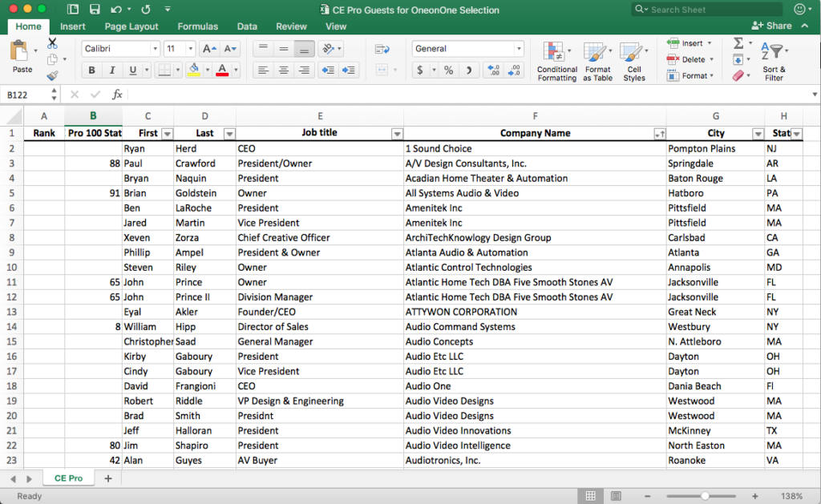Open Cell Styles gallery

point(634,62)
